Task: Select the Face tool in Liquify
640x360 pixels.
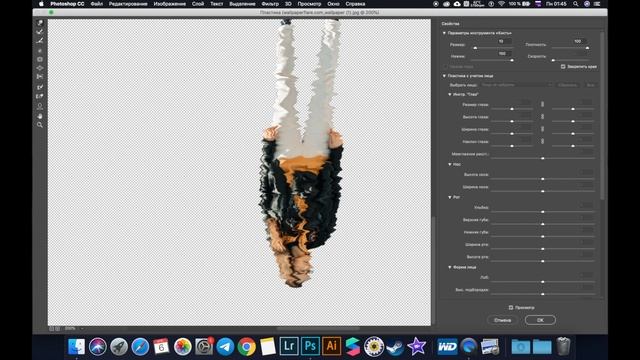Action: [40, 106]
